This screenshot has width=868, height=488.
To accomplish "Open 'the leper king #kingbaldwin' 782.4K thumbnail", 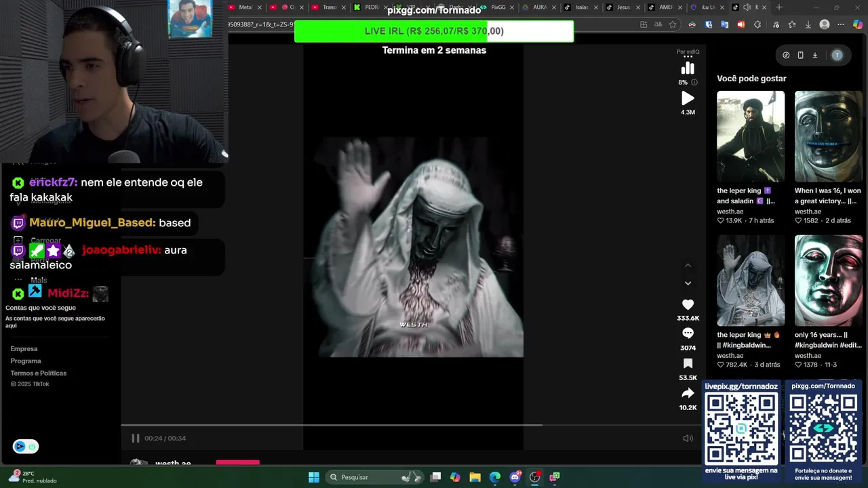I will tap(751, 281).
